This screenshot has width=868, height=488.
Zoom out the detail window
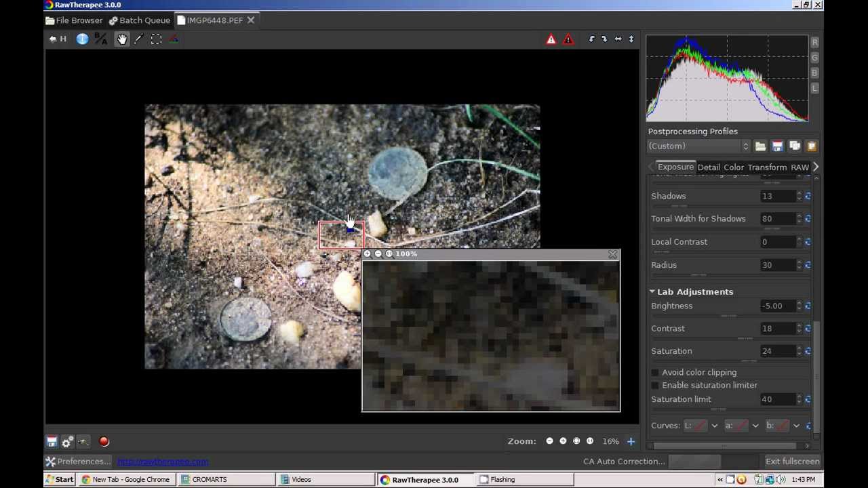click(378, 254)
